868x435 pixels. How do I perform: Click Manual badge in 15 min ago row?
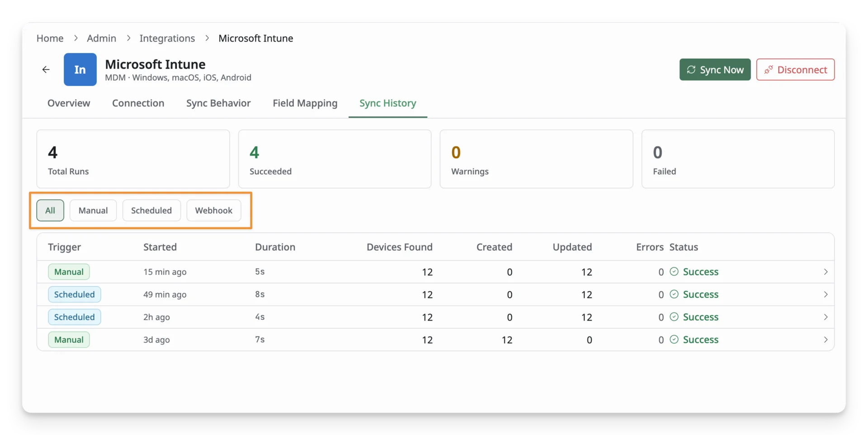pos(69,272)
